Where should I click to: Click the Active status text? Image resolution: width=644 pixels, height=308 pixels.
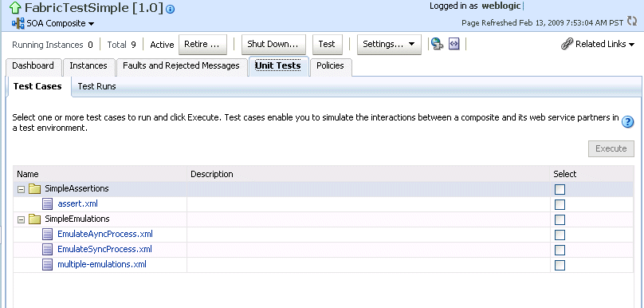coord(162,45)
